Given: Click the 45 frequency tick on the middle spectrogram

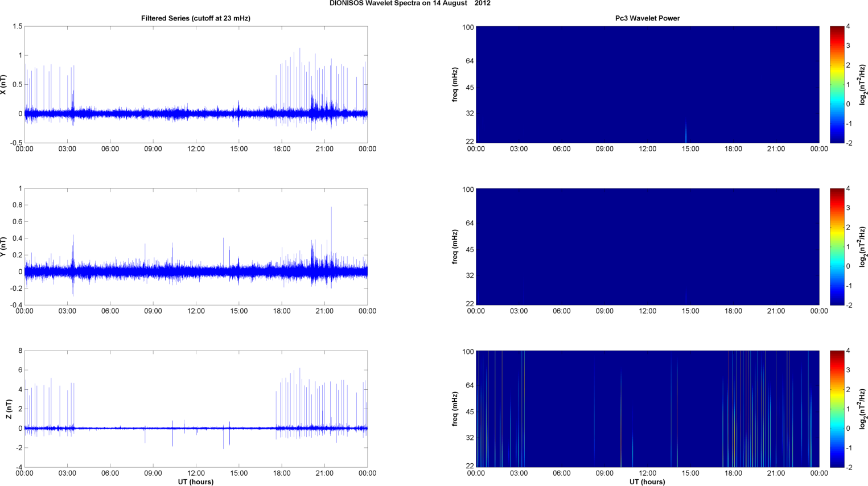Looking at the screenshot, I should pyautogui.click(x=470, y=250).
